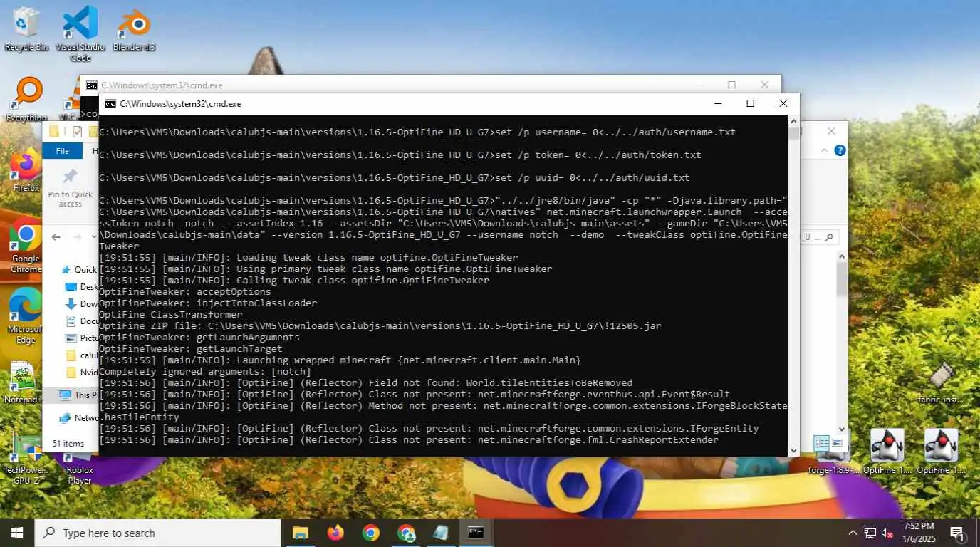Click the File Explorer search magnifier icon

coord(830,237)
